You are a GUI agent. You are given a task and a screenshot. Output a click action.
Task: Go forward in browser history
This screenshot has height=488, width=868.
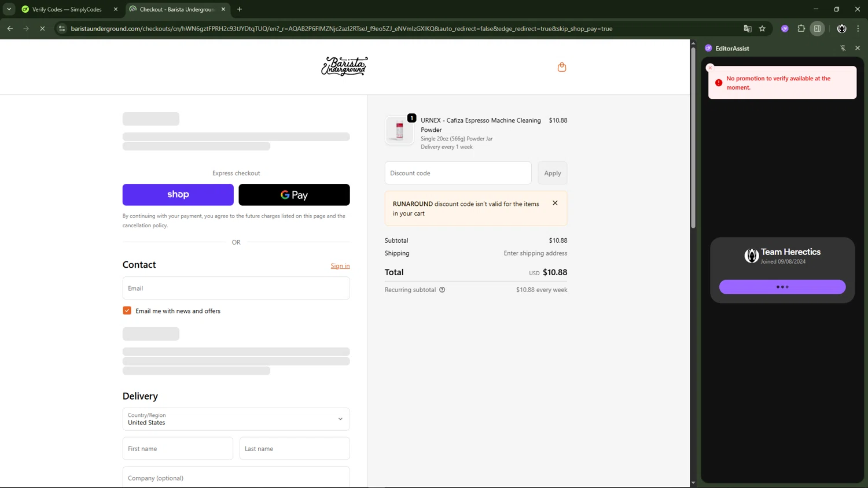tap(26, 28)
